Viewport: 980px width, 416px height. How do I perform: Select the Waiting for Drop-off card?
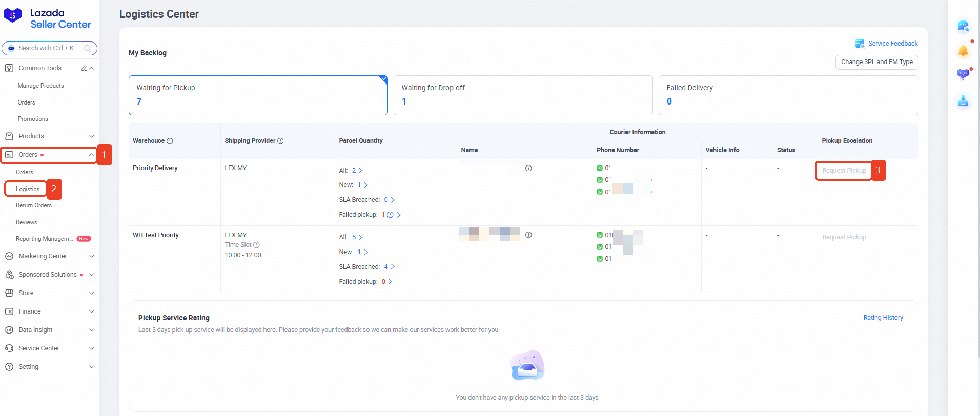[523, 95]
